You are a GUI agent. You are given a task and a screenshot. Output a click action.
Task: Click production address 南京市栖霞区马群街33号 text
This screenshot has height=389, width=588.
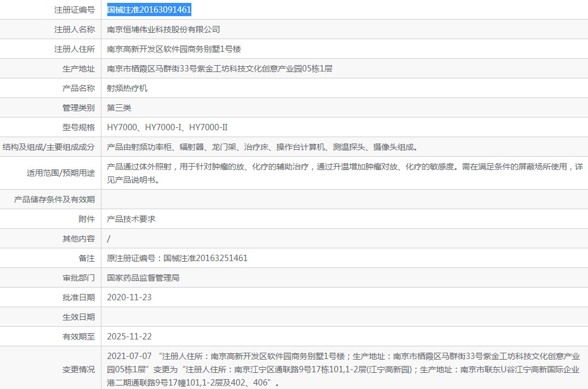point(220,69)
